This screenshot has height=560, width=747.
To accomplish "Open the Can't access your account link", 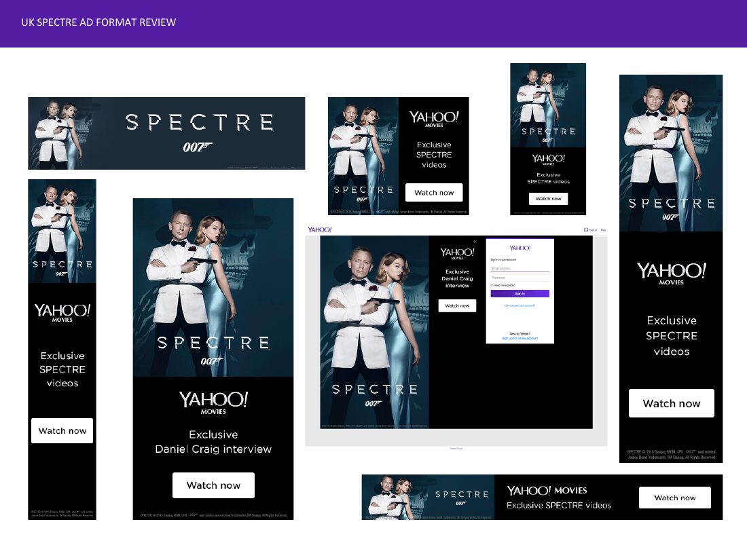I will [520, 305].
